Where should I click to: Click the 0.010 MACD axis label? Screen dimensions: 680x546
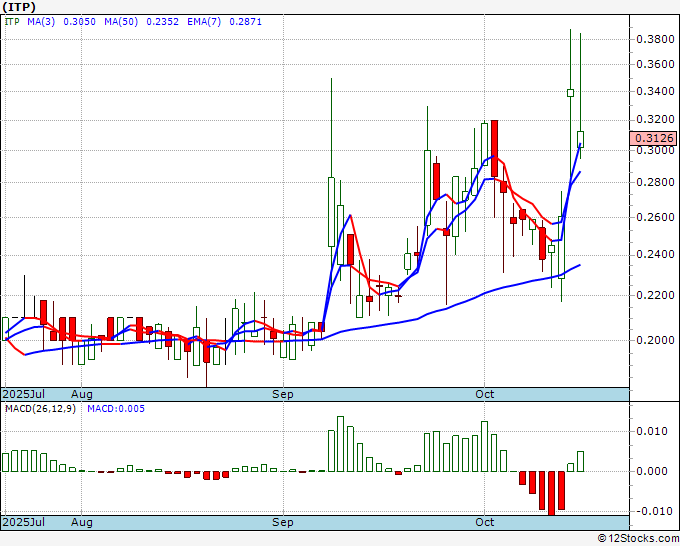(x=652, y=431)
